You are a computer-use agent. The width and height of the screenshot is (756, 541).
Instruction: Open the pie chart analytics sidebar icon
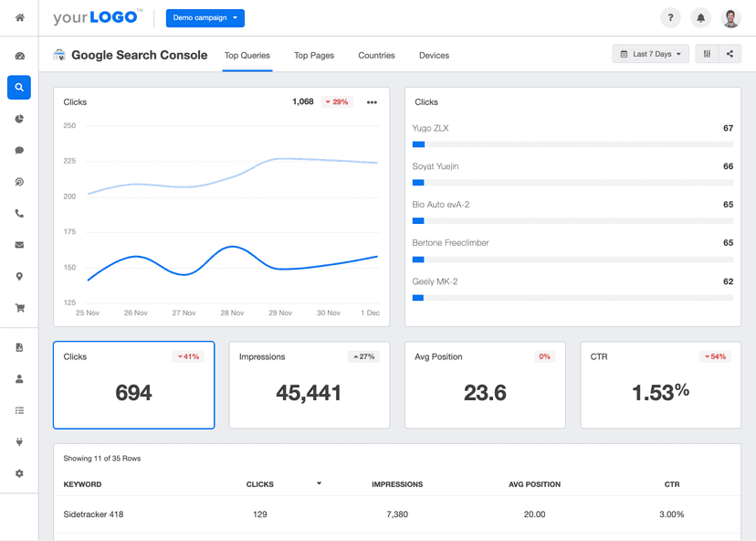click(x=18, y=118)
